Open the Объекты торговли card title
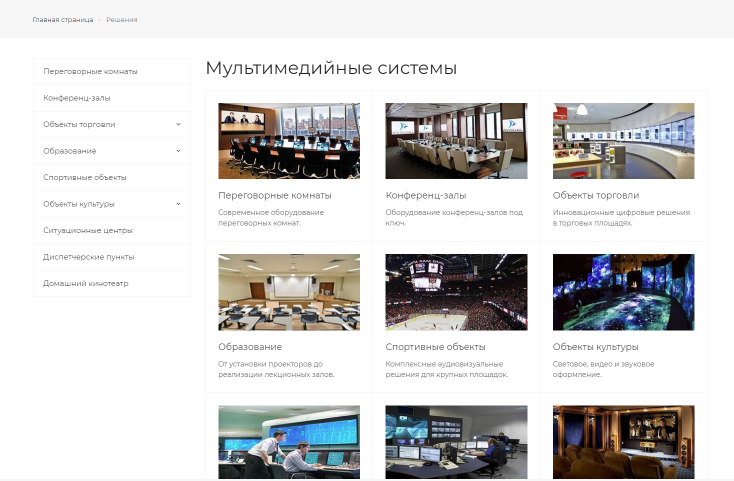Screen dimensions: 734x481 click(x=596, y=196)
